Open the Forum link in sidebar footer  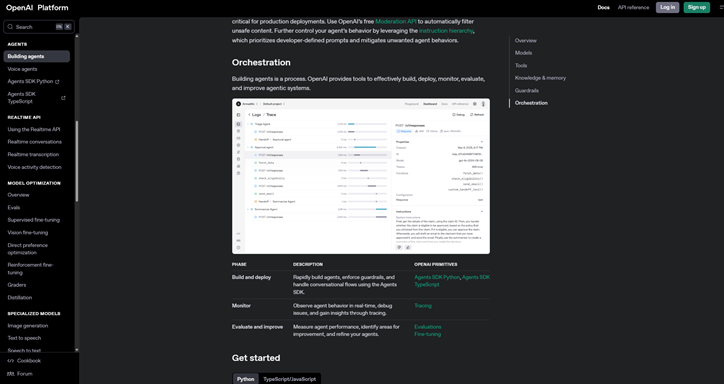24,374
